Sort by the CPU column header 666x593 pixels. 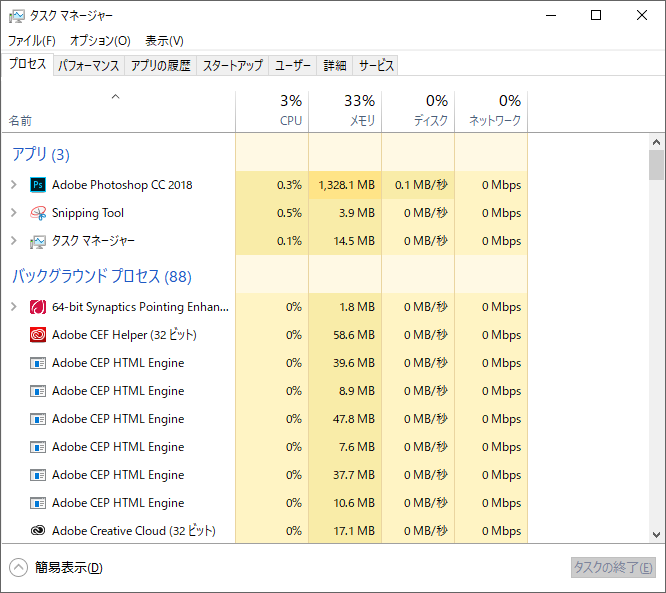pos(272,112)
